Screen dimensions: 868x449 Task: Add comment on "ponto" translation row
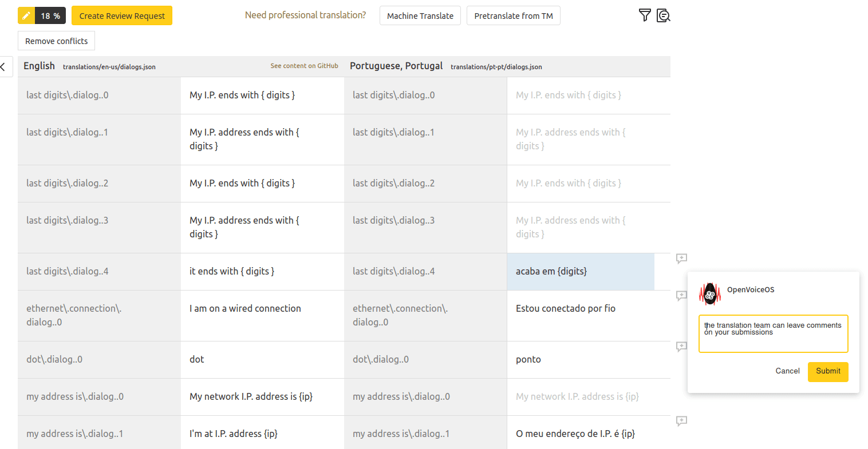click(681, 347)
